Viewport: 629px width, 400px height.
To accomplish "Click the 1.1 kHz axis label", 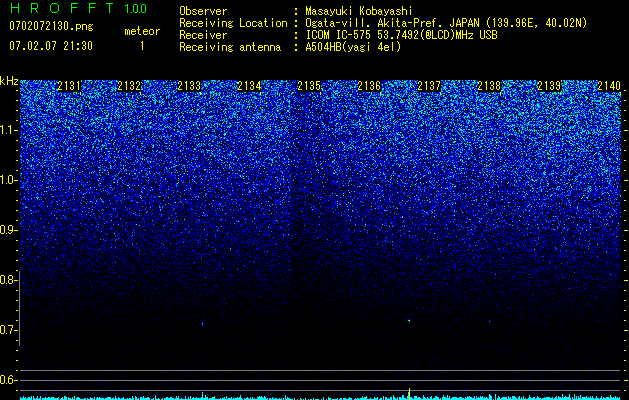I will coord(8,130).
